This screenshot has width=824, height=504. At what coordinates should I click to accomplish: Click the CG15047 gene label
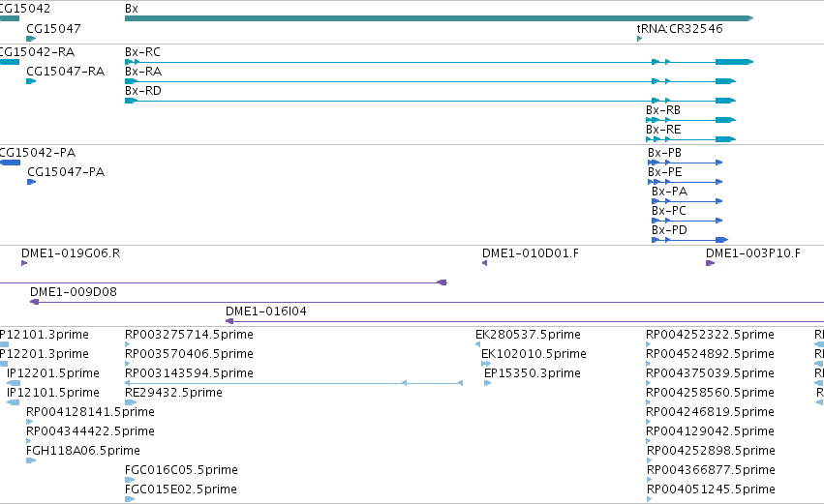point(53,28)
